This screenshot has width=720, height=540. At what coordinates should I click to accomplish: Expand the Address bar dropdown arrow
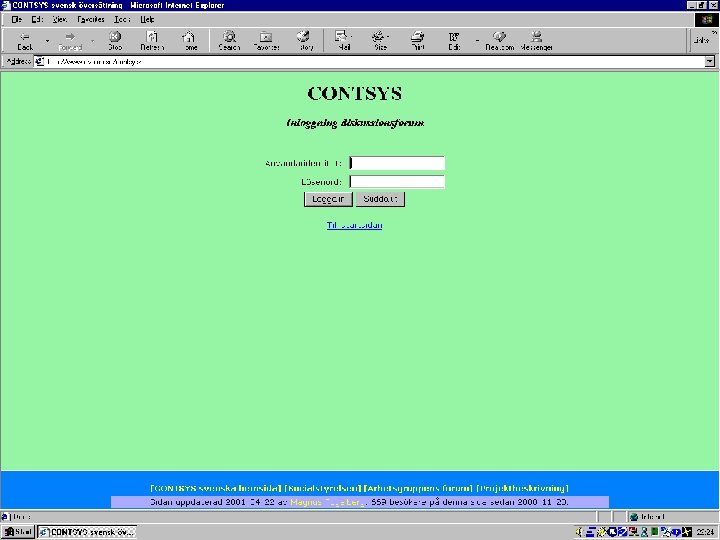(709, 61)
